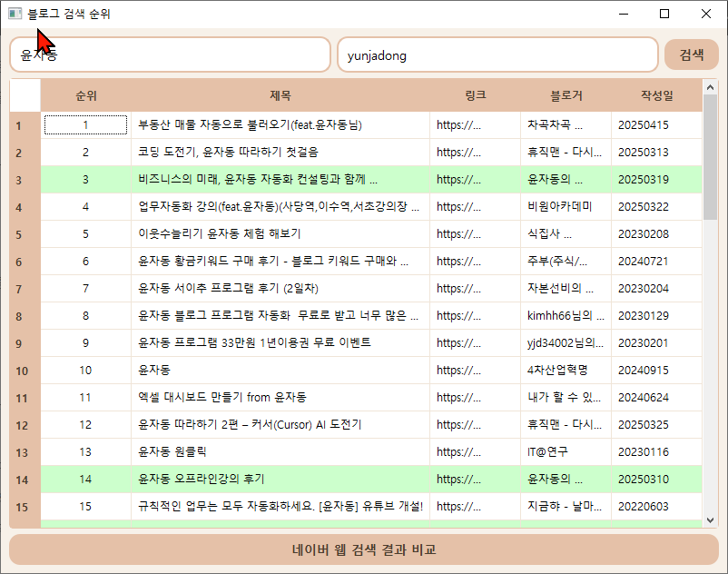Maximize the 블로그 검색 순위 window
The image size is (728, 574).
tap(664, 14)
